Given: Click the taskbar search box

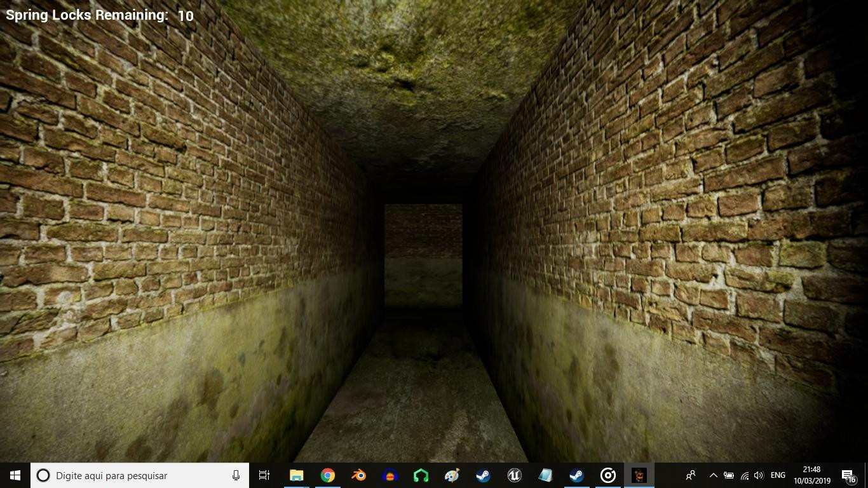Looking at the screenshot, I should point(140,475).
